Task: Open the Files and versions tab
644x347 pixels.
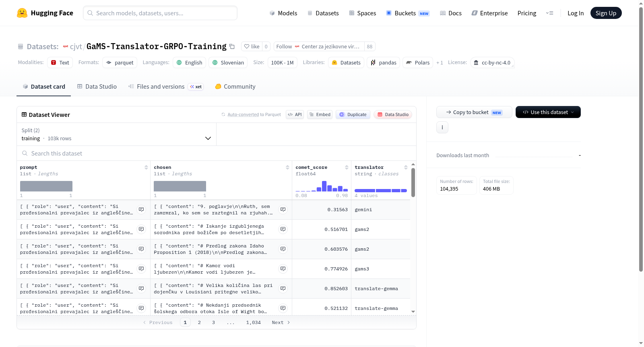Action: coord(166,87)
